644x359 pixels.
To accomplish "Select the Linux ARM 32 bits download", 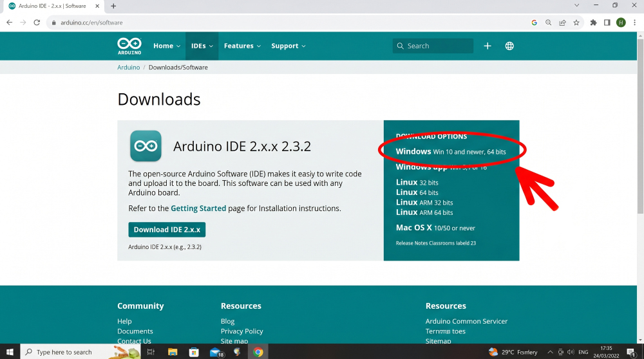I will pos(424,202).
